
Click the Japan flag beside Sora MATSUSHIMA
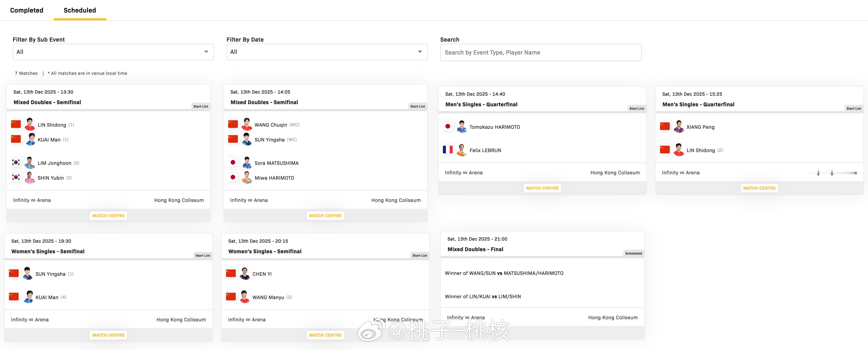[x=233, y=162]
